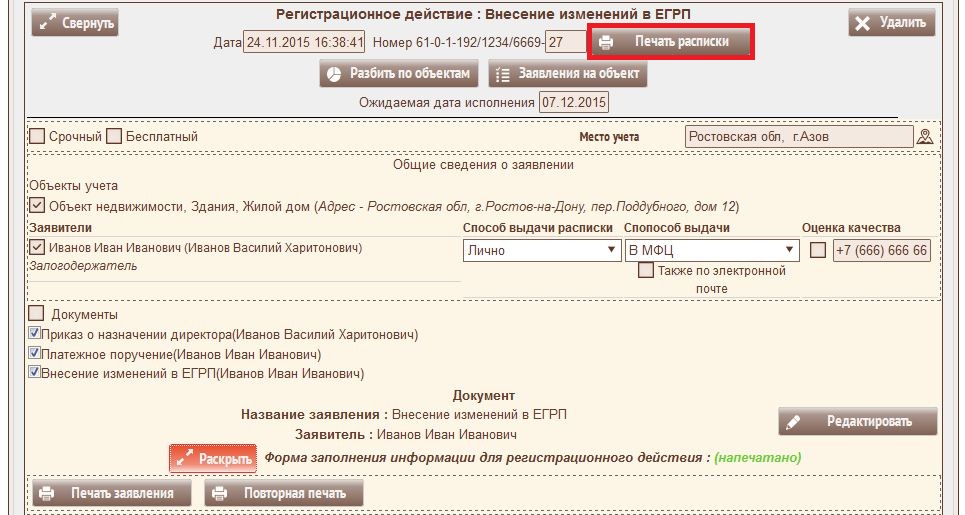965x515 pixels.
Task: Expand the form using Раскрыть
Action: point(213,458)
